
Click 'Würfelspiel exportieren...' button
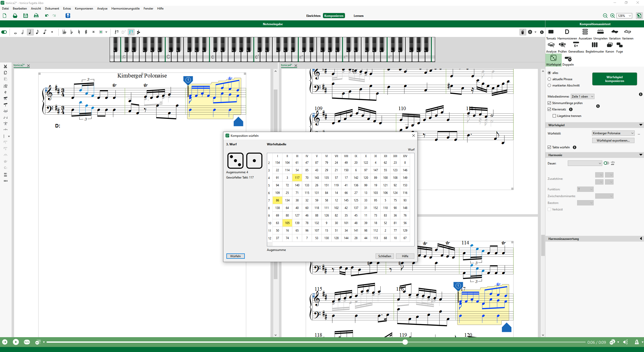click(x=613, y=141)
